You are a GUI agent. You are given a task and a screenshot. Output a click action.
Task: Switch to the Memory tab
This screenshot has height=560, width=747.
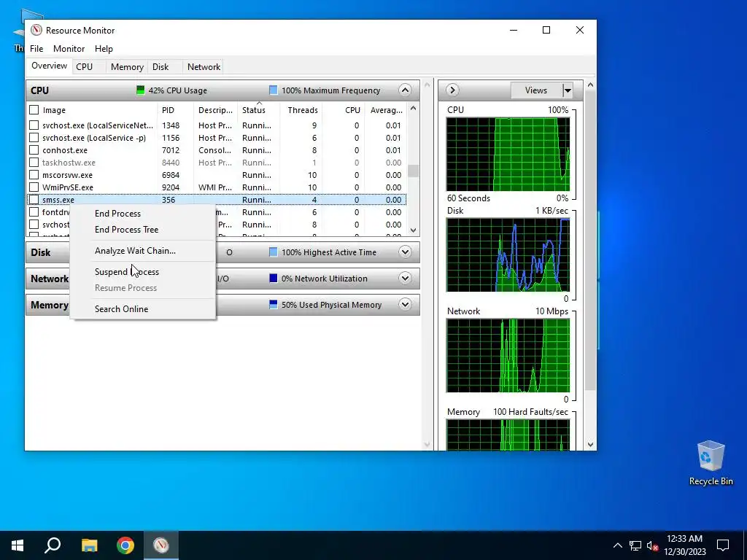(x=127, y=66)
